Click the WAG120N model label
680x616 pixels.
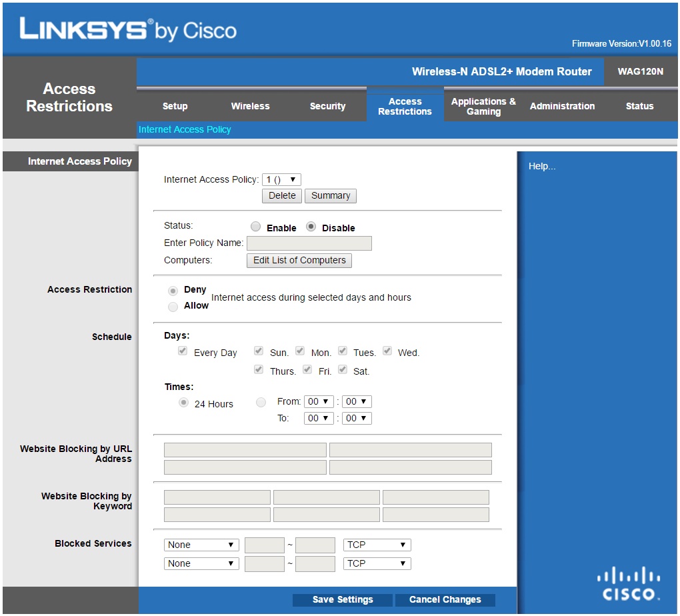[641, 71]
